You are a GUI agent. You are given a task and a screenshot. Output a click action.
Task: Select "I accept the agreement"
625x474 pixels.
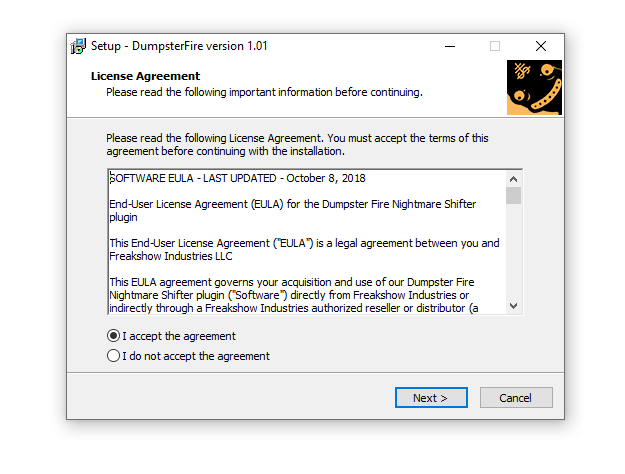(x=113, y=336)
